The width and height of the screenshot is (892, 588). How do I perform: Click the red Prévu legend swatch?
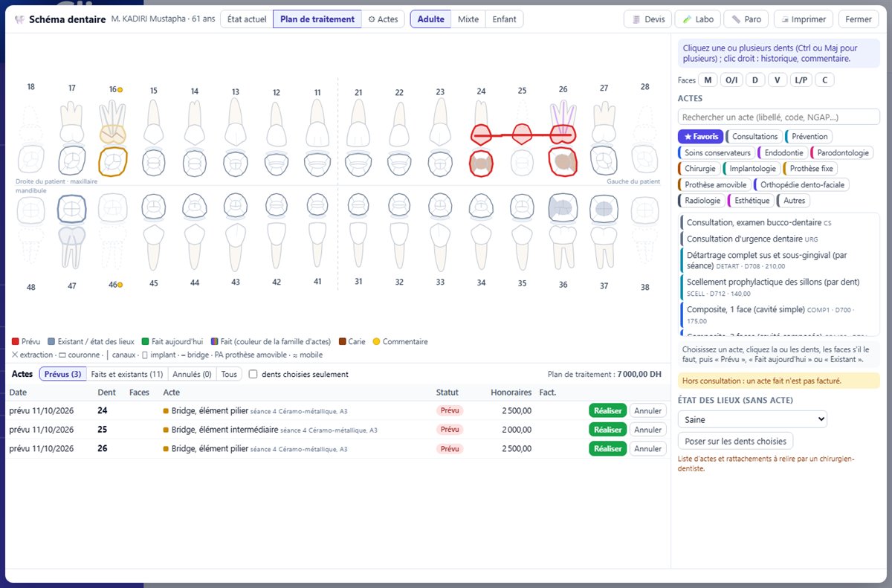coord(16,342)
